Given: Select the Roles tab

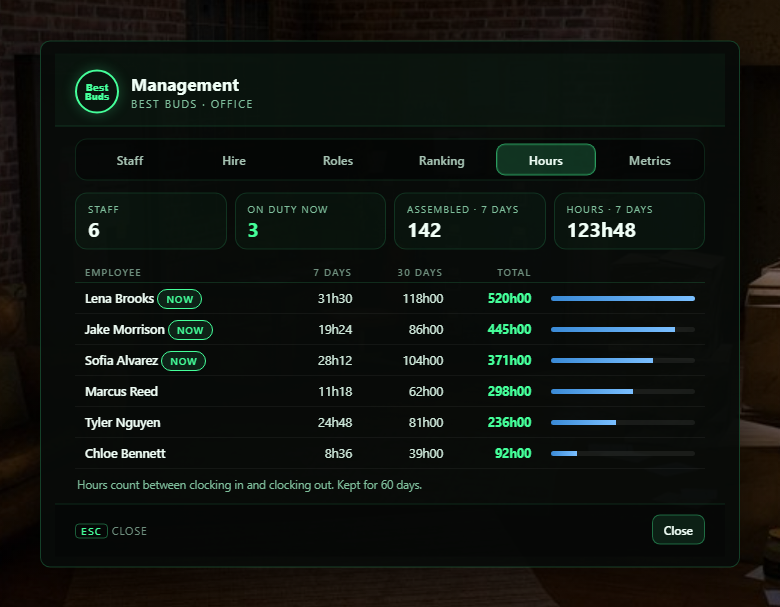Looking at the screenshot, I should [338, 161].
